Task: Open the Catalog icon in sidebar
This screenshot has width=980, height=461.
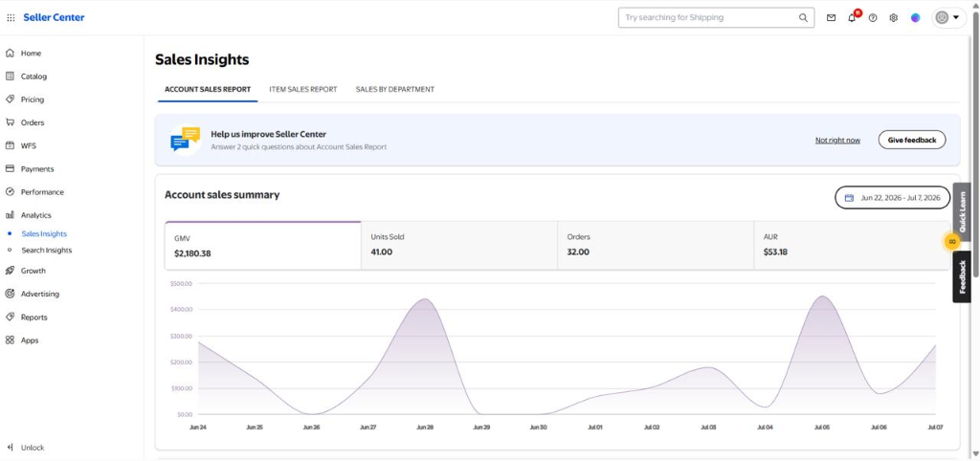Action: pos(10,77)
